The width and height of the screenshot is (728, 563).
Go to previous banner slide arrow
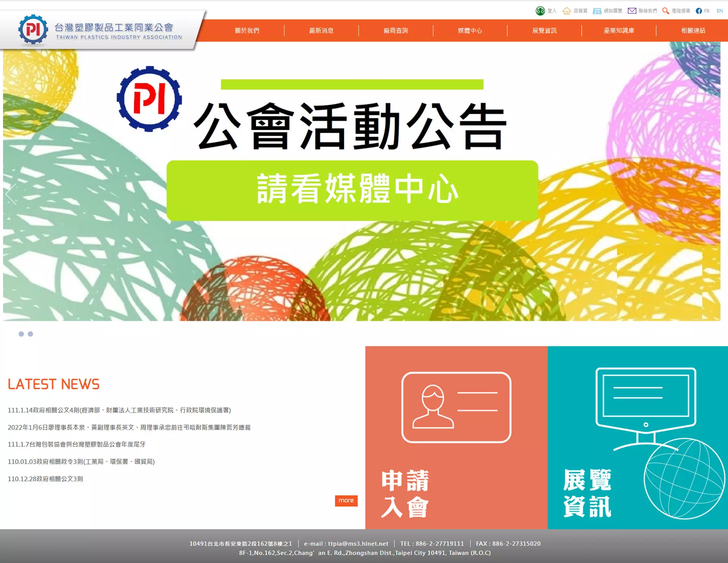click(x=11, y=194)
